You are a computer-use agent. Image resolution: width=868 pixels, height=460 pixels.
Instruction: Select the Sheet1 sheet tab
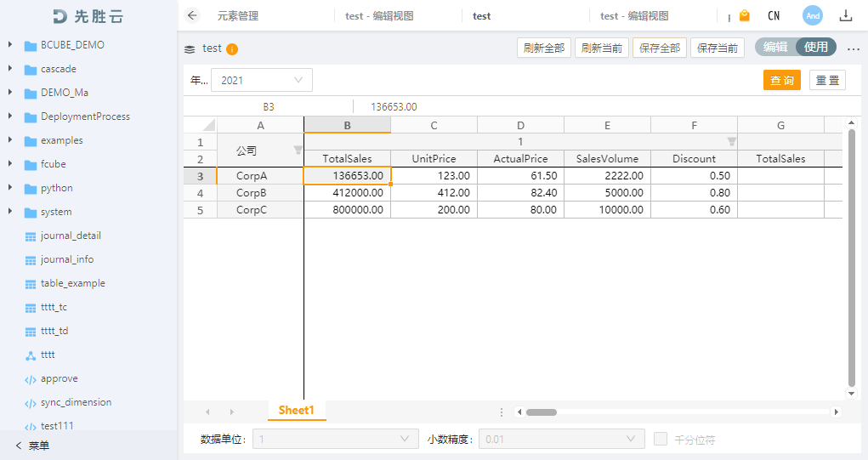[297, 411]
